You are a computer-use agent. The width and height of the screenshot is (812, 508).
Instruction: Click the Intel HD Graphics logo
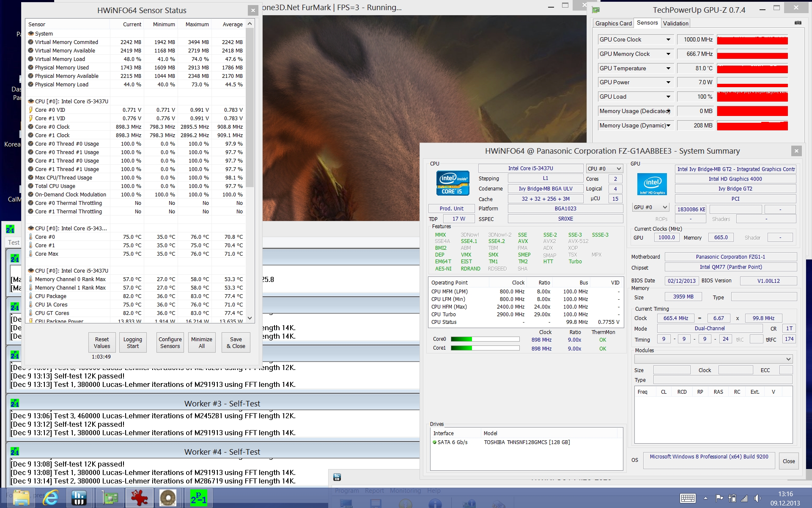pos(652,184)
